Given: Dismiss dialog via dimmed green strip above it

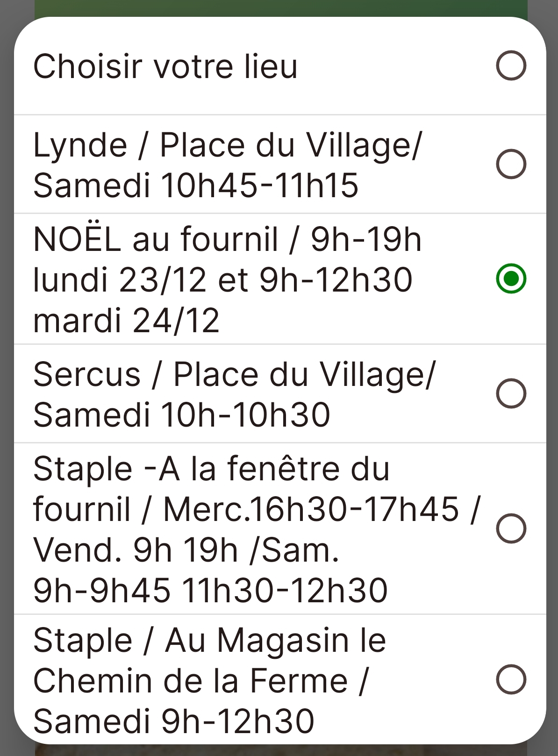Looking at the screenshot, I should coord(281,8).
